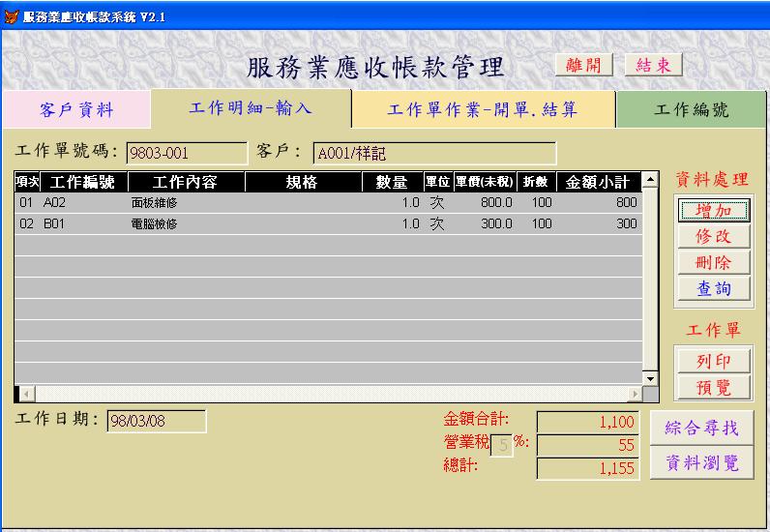Viewport: 770px width, 532px height.
Task: Click the unit price 800.0 cell
Action: [x=485, y=202]
